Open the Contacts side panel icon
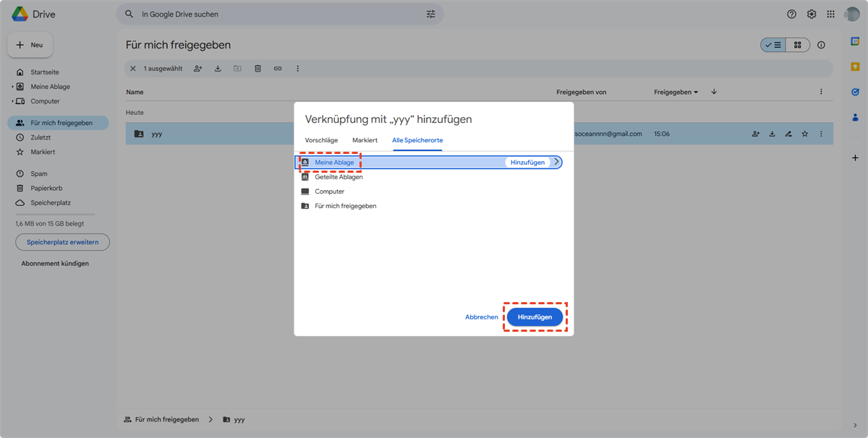The image size is (868, 438). click(x=855, y=117)
